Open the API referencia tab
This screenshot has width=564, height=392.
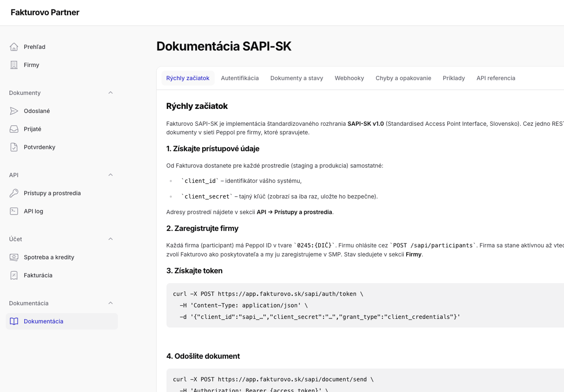pos(496,78)
